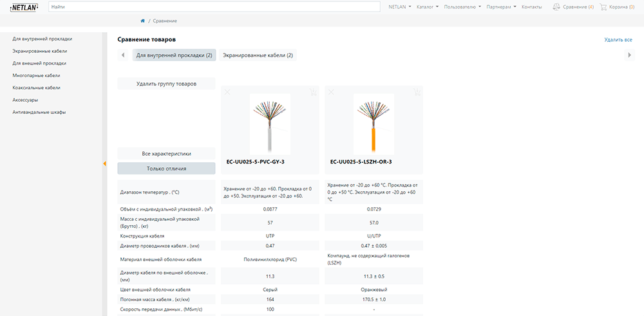Add EC-UU025-5-LSZH-OR-3 to cart via cart icon

tap(417, 92)
